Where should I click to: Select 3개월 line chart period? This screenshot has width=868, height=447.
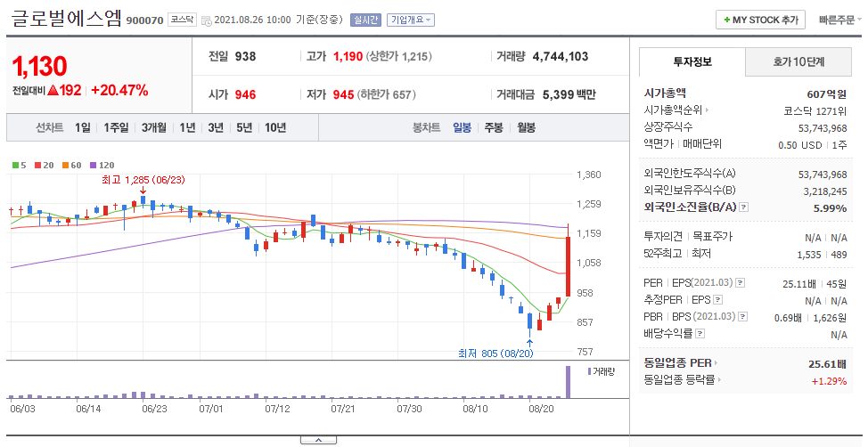[x=154, y=128]
